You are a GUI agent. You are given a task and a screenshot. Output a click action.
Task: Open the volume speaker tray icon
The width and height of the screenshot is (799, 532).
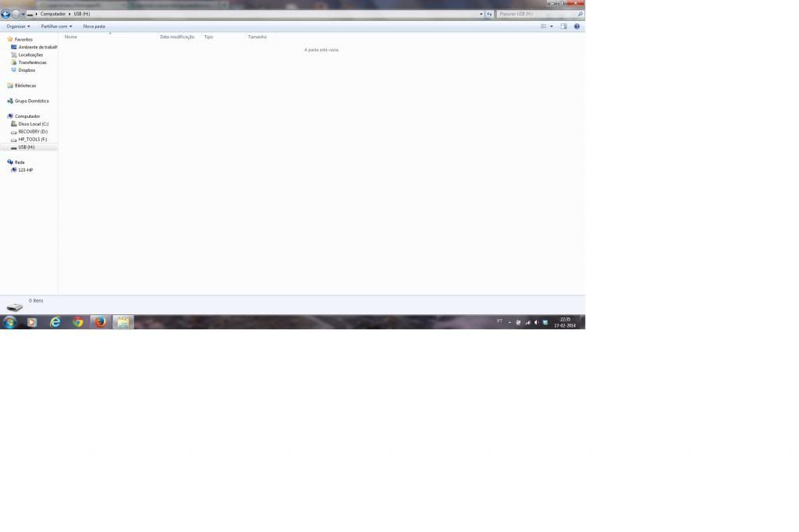[x=536, y=323]
